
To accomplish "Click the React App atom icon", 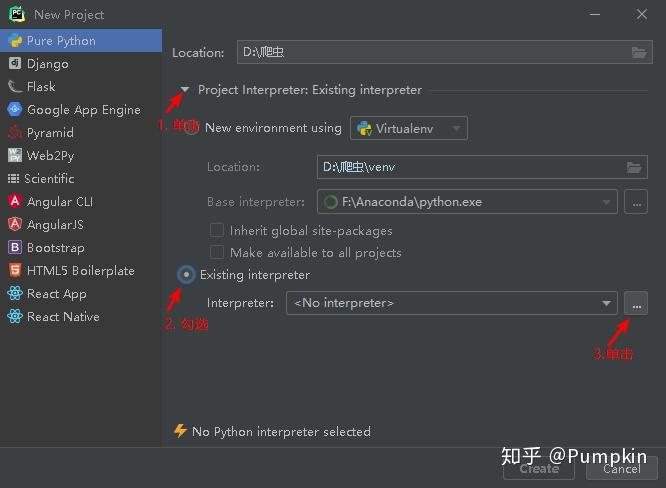I will click(15, 293).
